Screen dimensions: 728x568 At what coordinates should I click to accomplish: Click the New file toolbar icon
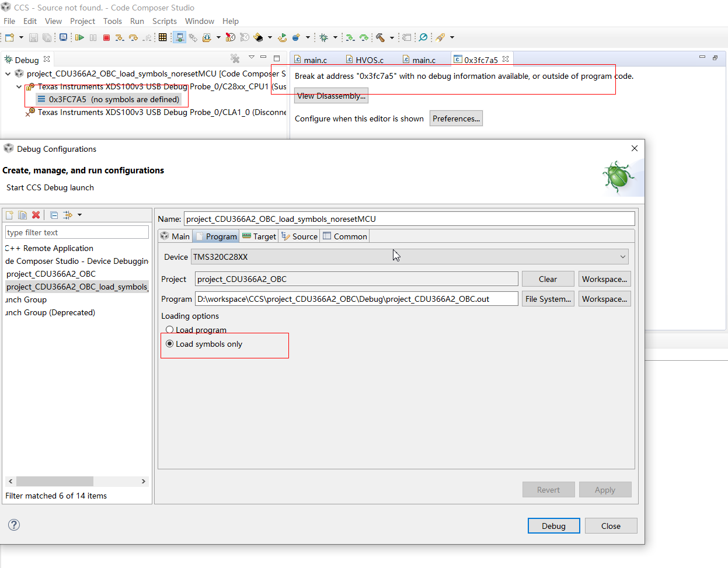point(9,37)
